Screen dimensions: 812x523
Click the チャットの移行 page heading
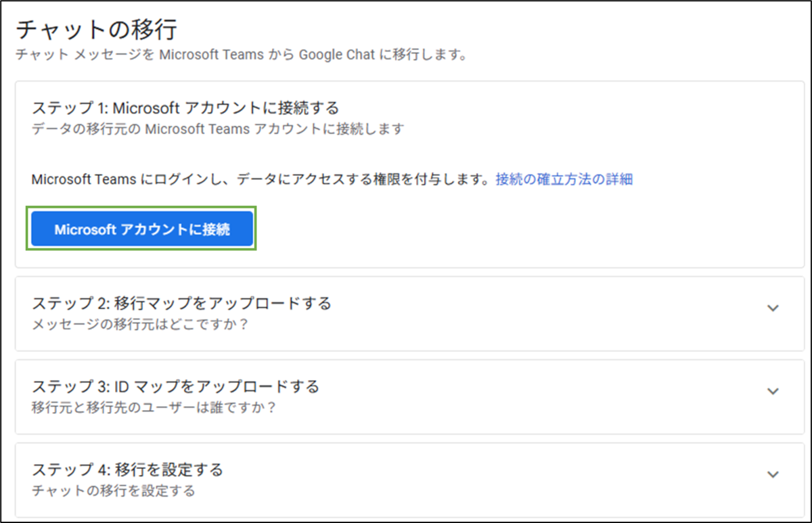[96, 30]
